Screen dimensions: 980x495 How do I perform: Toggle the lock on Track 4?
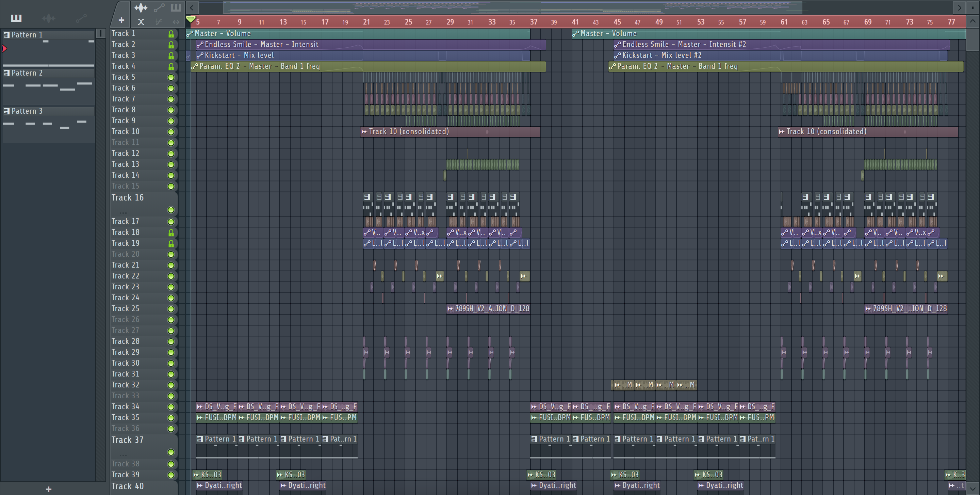click(x=171, y=67)
